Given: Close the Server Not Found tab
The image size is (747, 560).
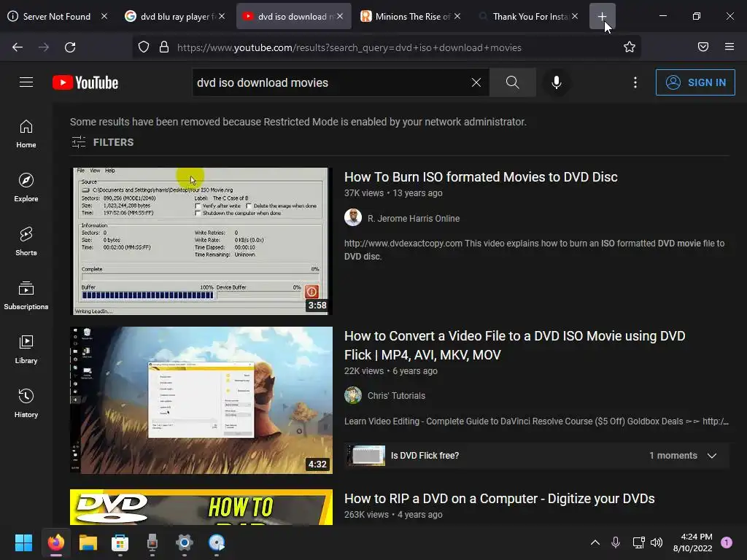Looking at the screenshot, I should (x=104, y=16).
